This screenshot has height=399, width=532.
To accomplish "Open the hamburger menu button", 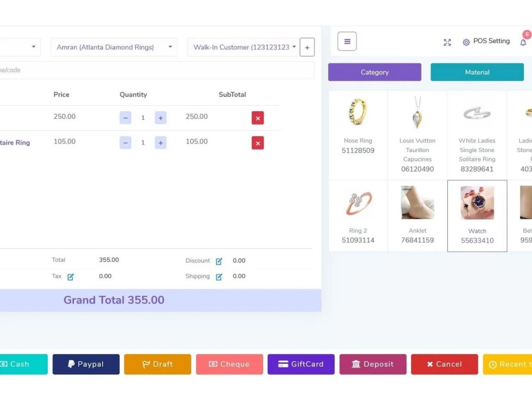I will pos(347,41).
